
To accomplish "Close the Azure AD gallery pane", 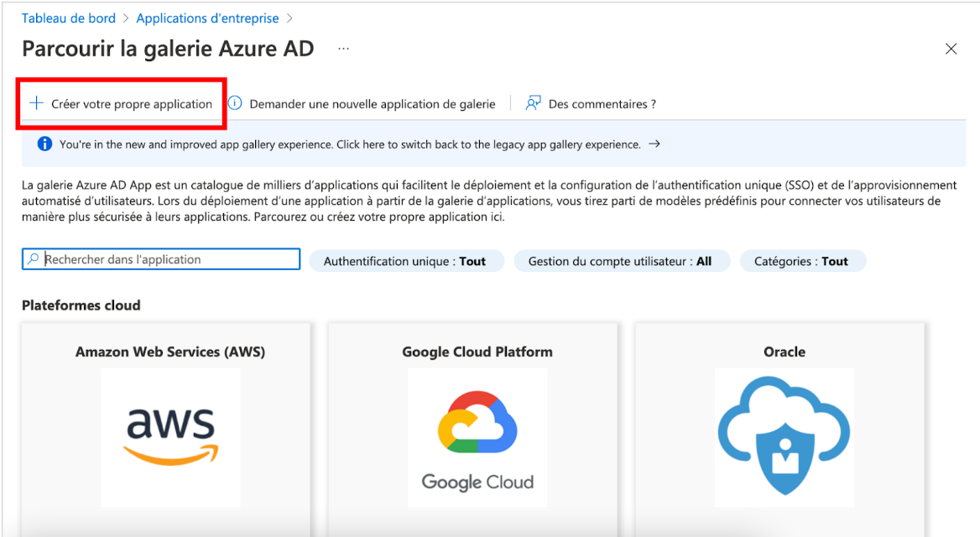I will [951, 49].
